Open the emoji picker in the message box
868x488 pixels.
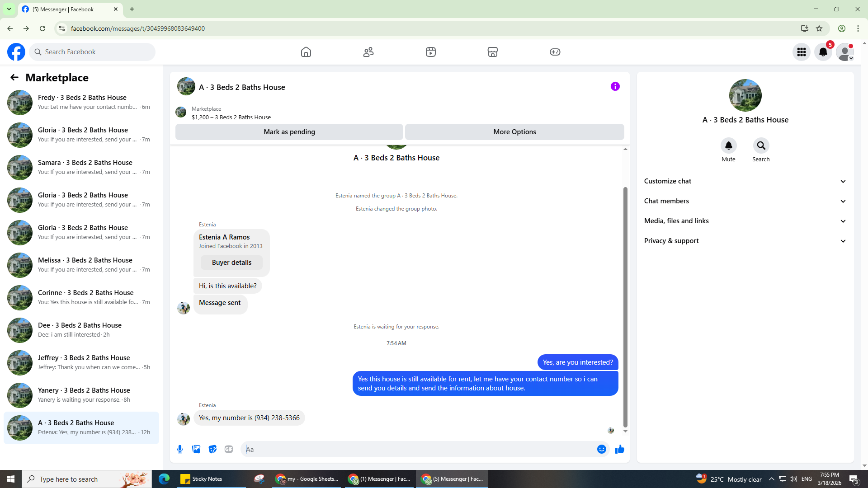pyautogui.click(x=601, y=449)
